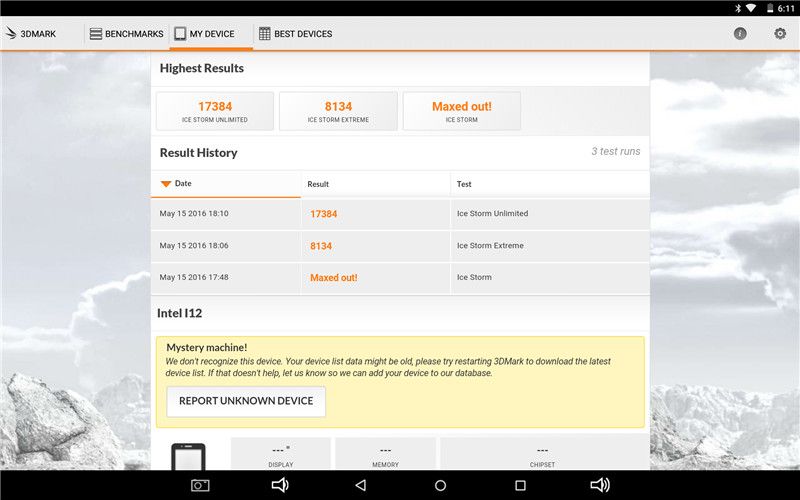The height and width of the screenshot is (500, 800).
Task: Tap the screenshot camera icon in navigation bar
Action: point(200,485)
